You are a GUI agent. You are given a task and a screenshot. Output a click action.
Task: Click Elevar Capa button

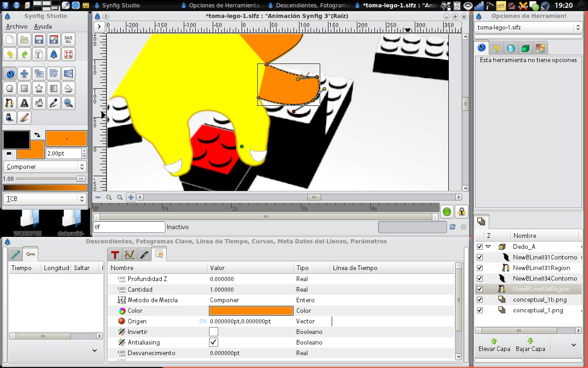point(494,345)
